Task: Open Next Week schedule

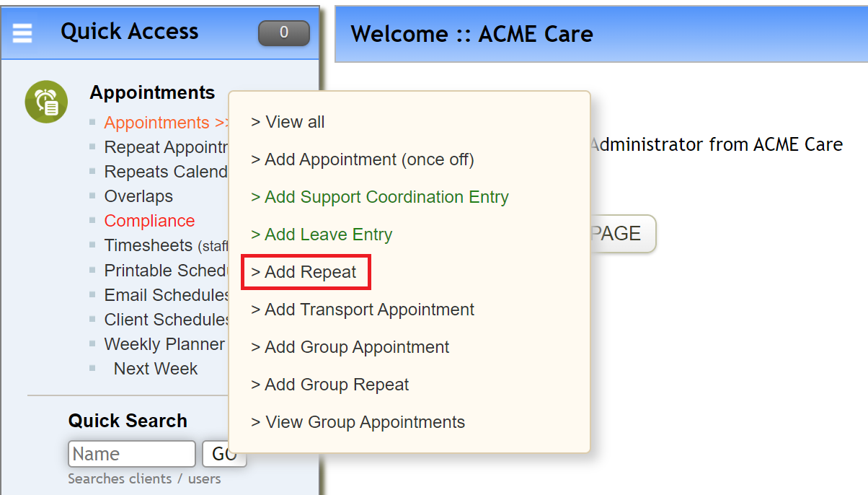Action: 156,369
